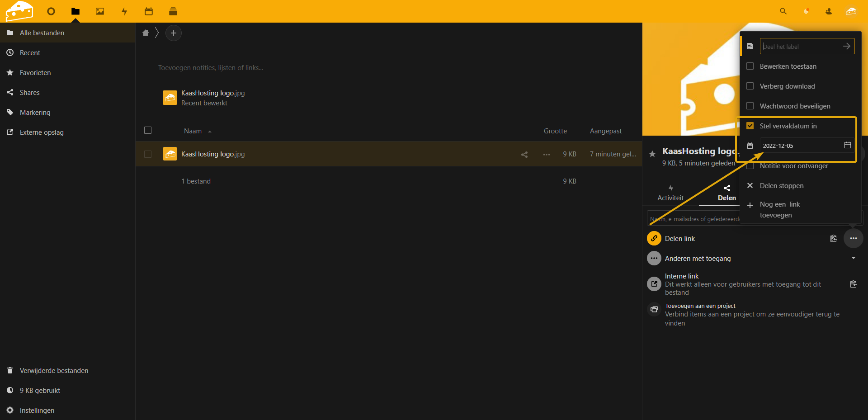Click Nog een link toevoegen
The height and width of the screenshot is (420, 868).
779,209
